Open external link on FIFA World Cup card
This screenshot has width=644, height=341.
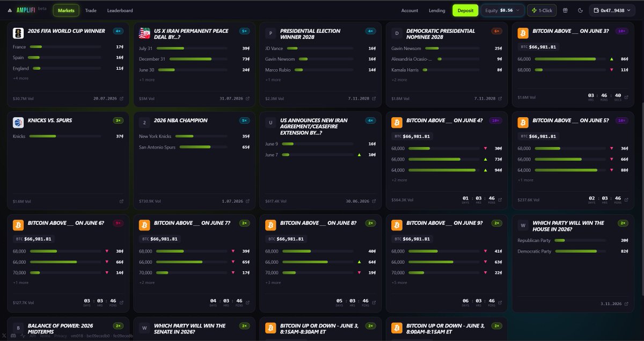click(x=121, y=99)
